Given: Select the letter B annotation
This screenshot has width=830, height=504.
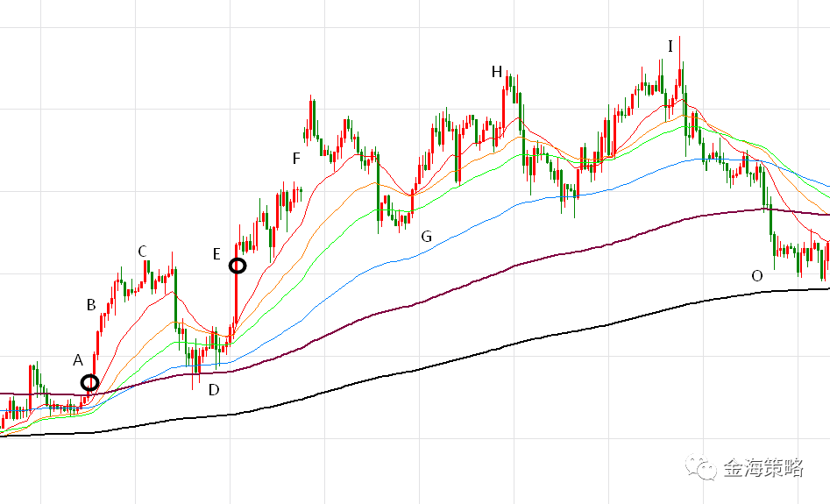Looking at the screenshot, I should click(x=91, y=306).
